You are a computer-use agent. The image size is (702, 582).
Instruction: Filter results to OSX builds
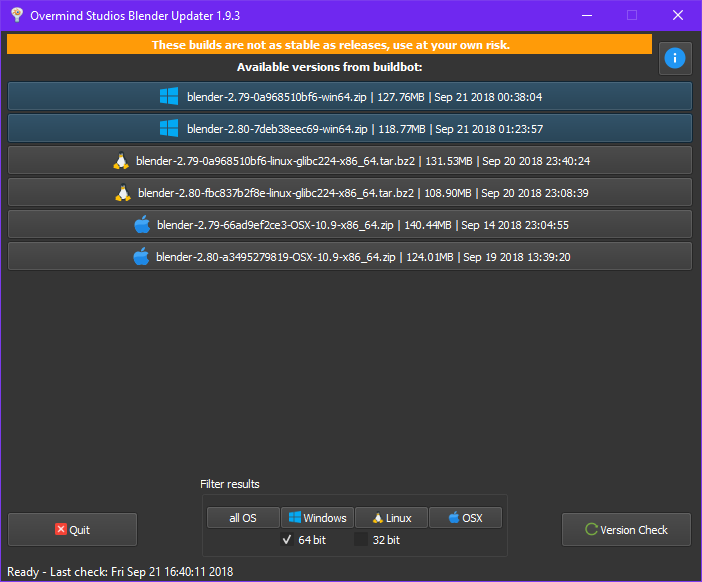pyautogui.click(x=466, y=518)
